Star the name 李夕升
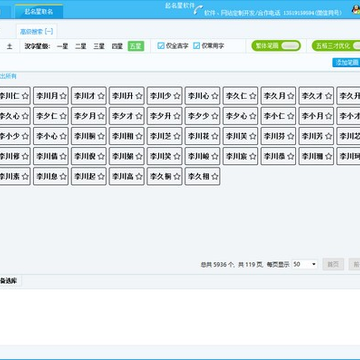Image resolution: width=360 pixels, height=360 pixels. click(177, 116)
